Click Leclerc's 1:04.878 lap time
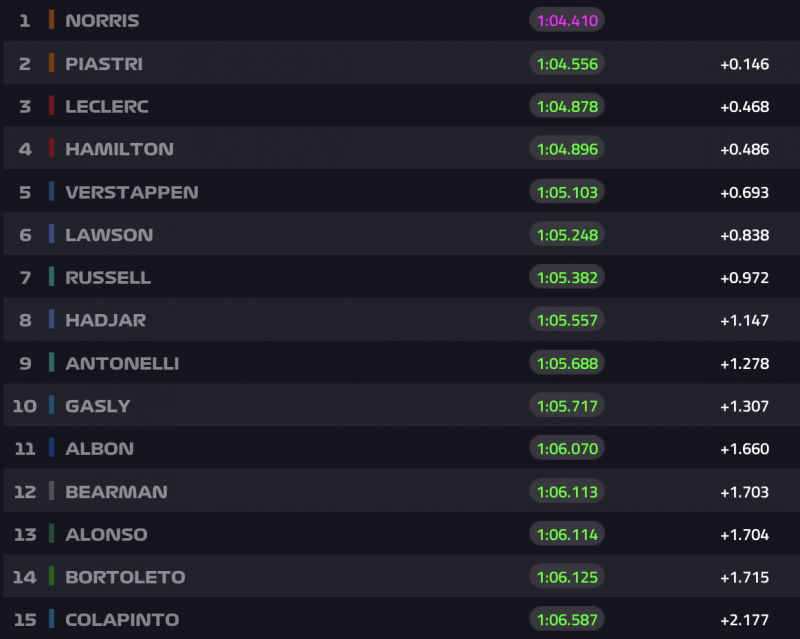This screenshot has width=800, height=639. click(x=567, y=106)
